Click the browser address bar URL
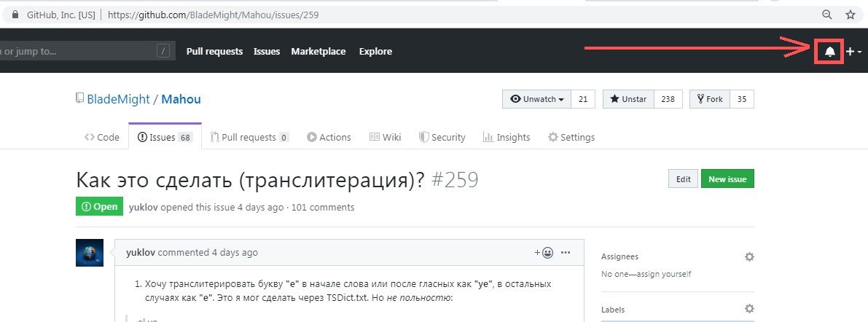The height and width of the screenshot is (322, 868). 213,15
